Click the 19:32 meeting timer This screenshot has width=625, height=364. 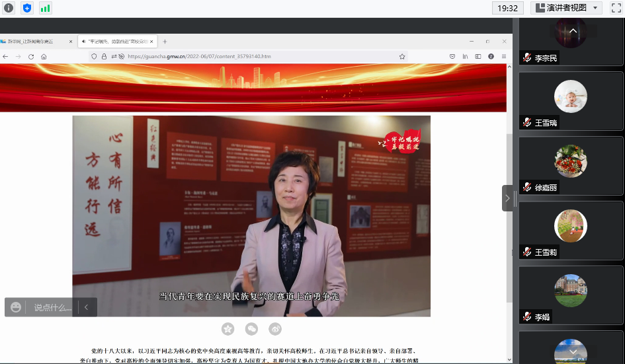507,8
